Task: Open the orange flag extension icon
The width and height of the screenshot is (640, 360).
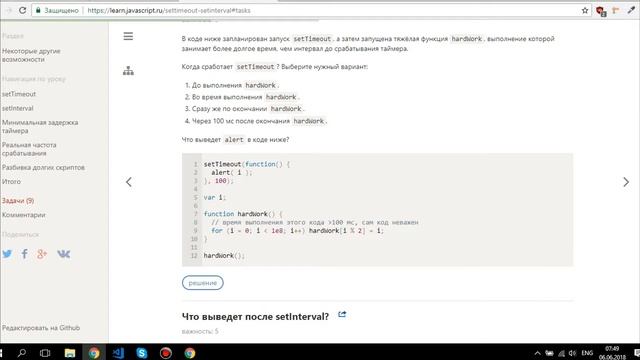Action: (616, 10)
